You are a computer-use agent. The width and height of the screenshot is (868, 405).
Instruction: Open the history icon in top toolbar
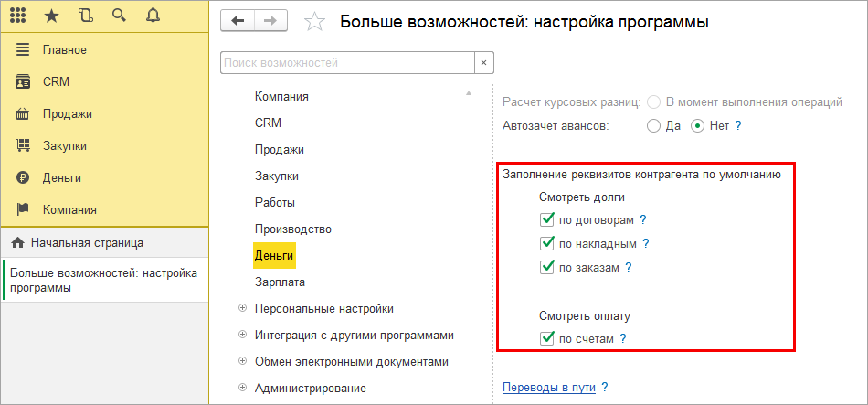coord(86,16)
